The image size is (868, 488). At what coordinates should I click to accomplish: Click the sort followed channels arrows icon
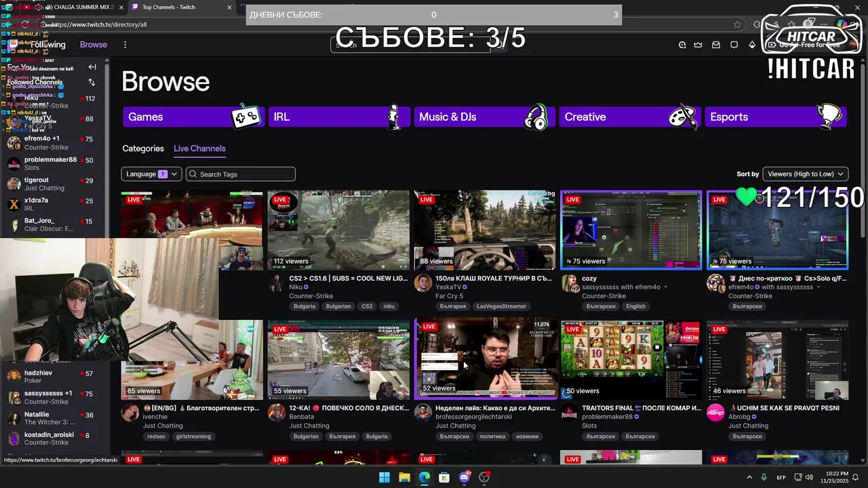(92, 82)
